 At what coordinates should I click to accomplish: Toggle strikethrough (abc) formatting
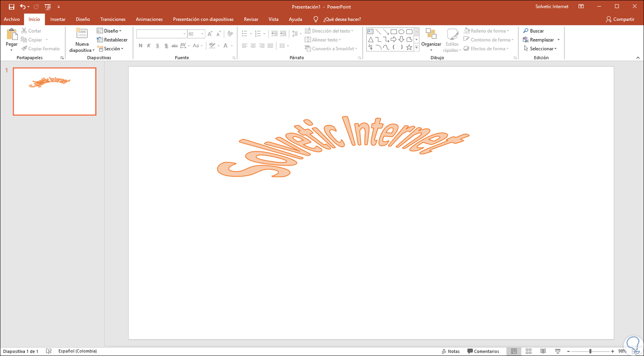coord(174,46)
